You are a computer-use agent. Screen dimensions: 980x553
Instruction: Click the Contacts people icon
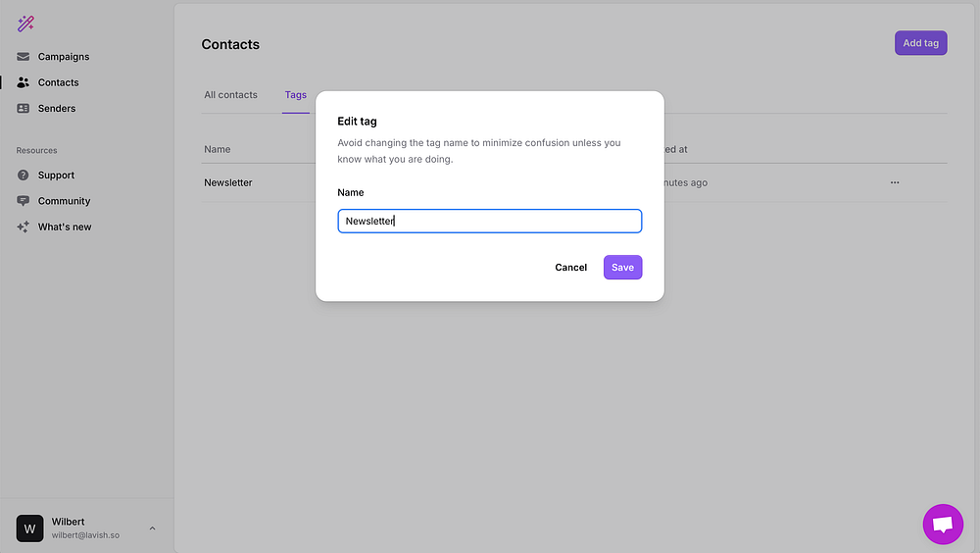point(24,82)
